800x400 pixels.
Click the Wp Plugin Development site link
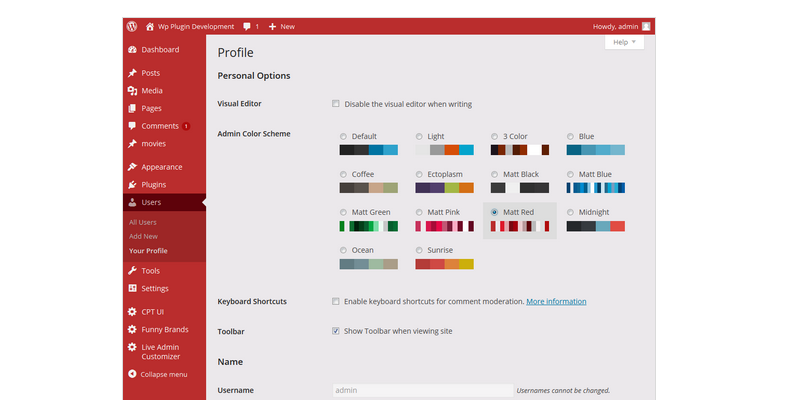(x=189, y=26)
